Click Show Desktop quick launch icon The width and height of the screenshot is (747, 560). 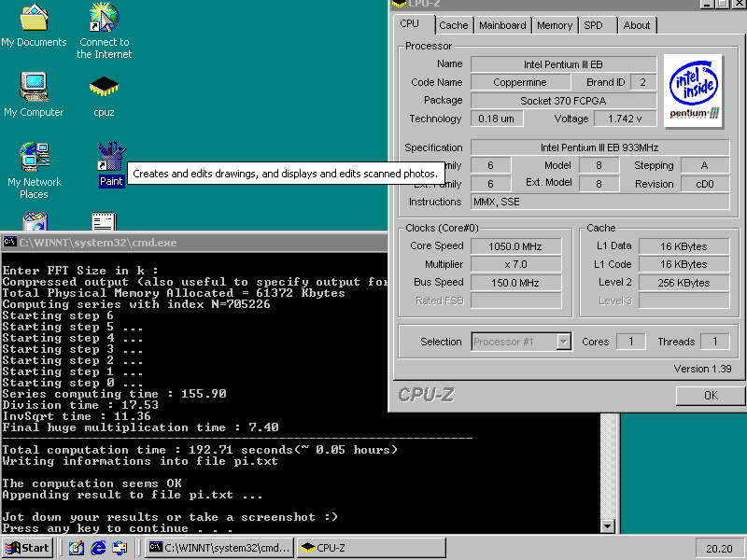(77, 548)
